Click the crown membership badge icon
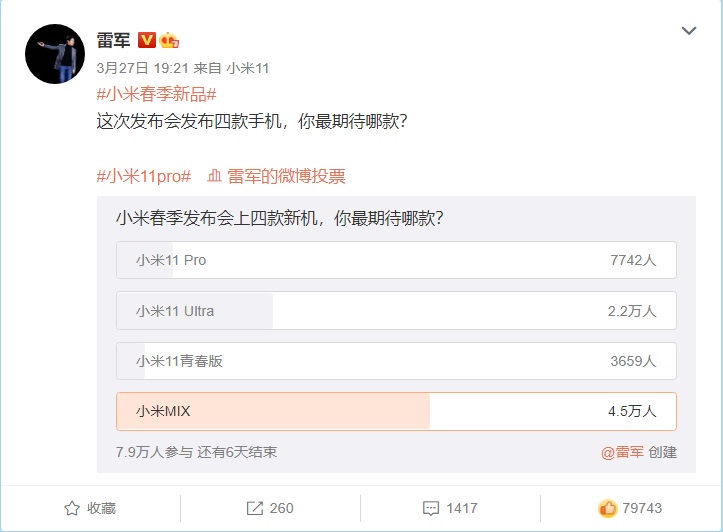This screenshot has height=532, width=723. point(169,40)
